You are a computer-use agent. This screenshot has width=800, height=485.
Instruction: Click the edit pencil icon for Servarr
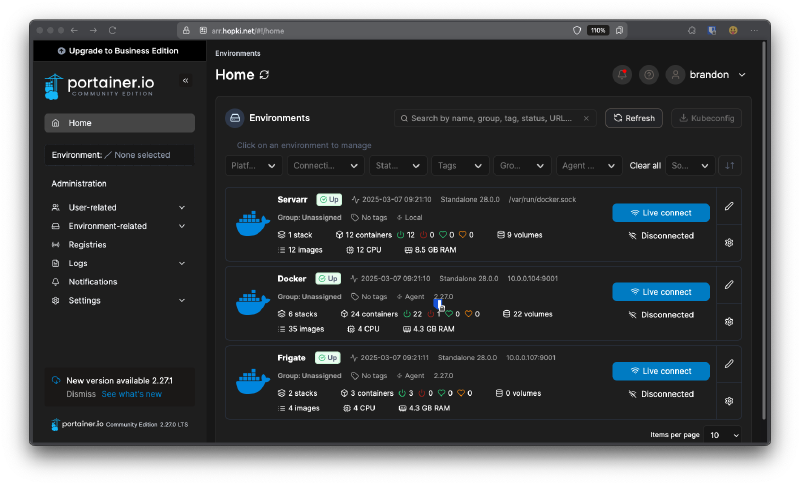(729, 206)
